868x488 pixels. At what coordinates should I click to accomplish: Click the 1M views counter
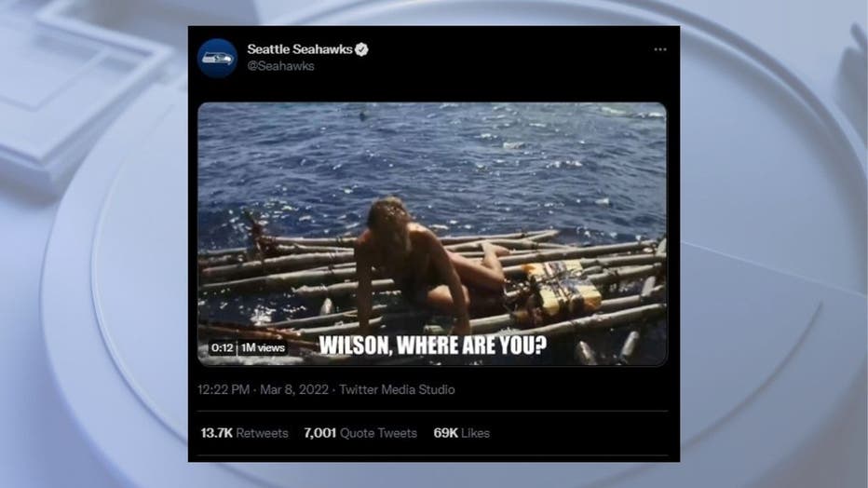pos(263,347)
